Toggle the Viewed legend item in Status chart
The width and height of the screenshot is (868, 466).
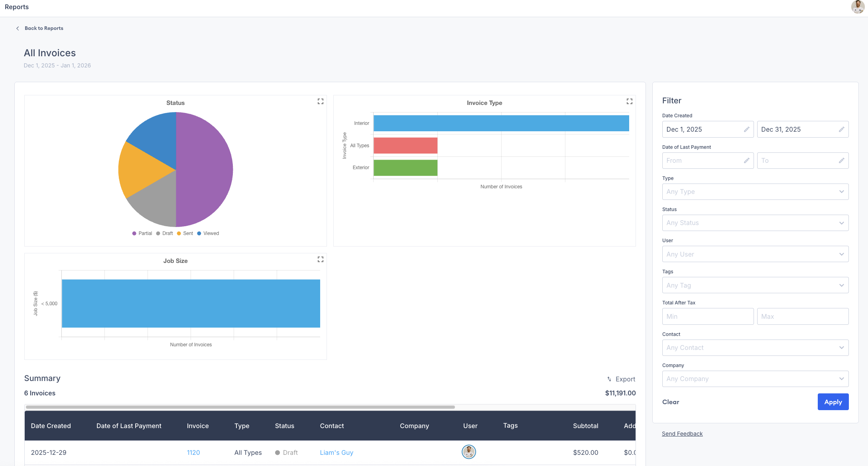point(208,233)
